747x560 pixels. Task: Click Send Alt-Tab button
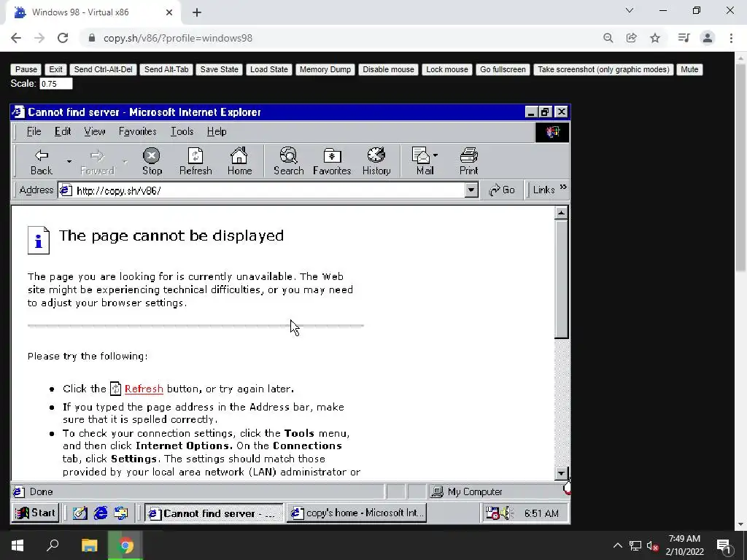166,69
